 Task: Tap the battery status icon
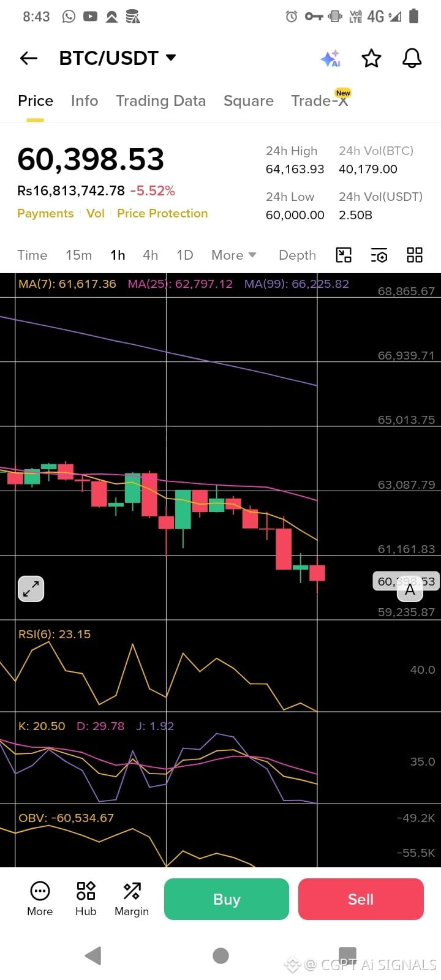click(414, 16)
